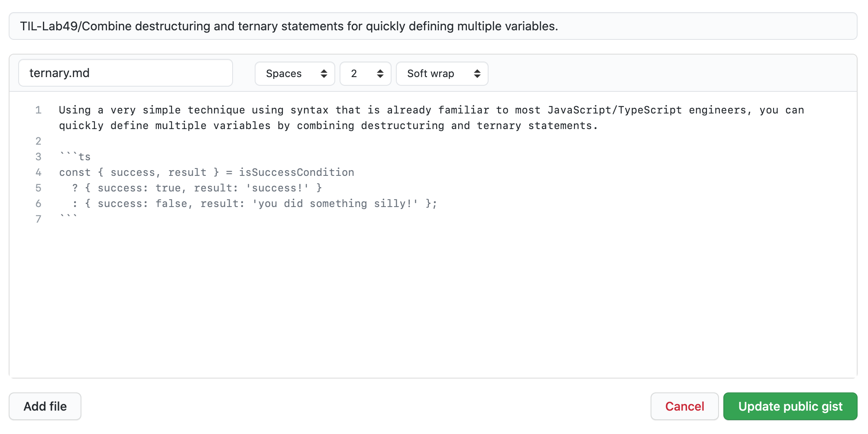The width and height of the screenshot is (868, 434).
Task: Select the isSuccessCondition text in the editor
Action: [x=297, y=172]
